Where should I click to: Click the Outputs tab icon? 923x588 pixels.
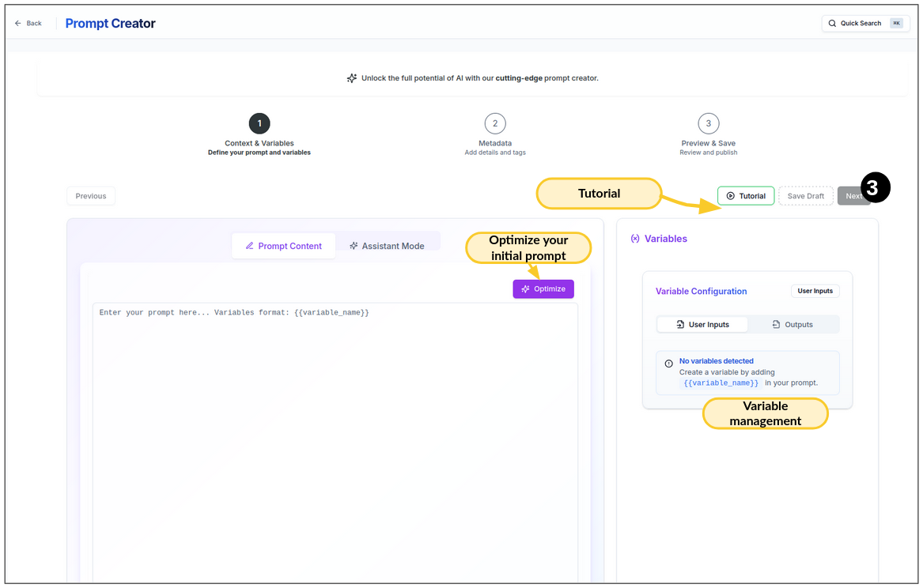[777, 325]
